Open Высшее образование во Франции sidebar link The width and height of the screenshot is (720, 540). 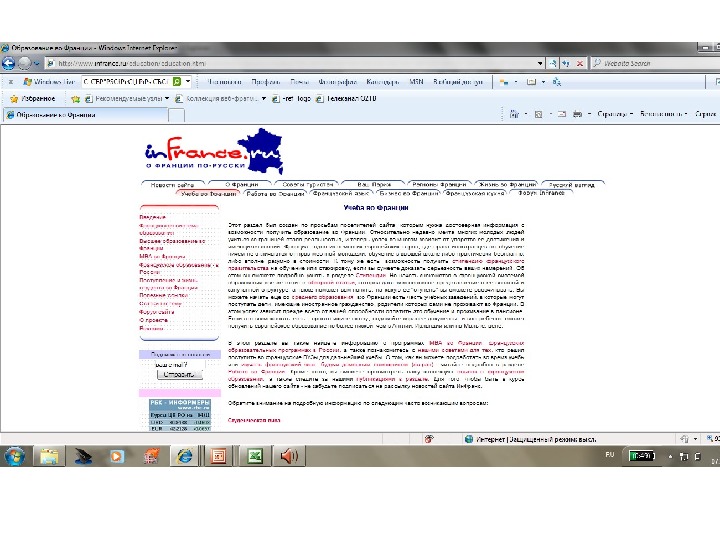coord(172,244)
